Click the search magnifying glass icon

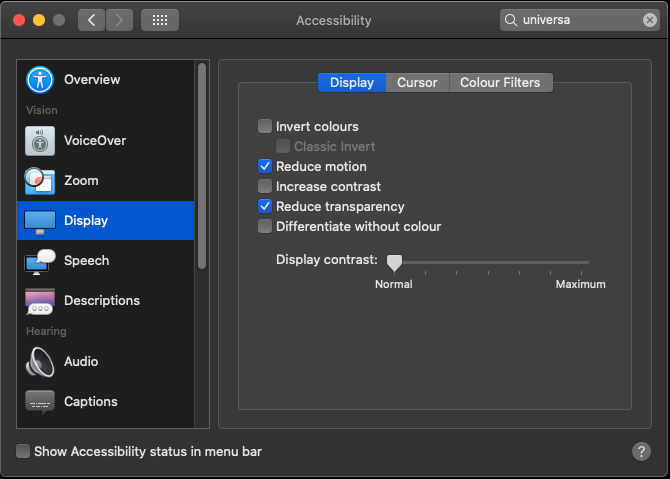(x=511, y=20)
